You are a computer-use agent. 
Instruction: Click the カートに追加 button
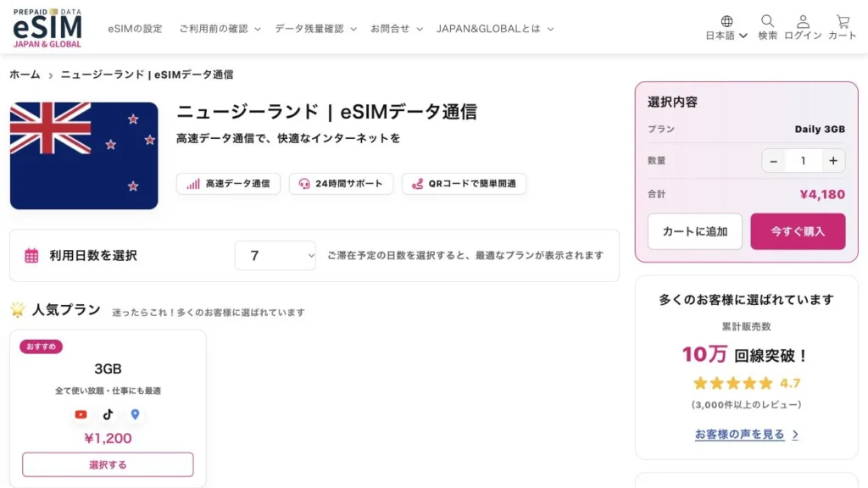695,231
